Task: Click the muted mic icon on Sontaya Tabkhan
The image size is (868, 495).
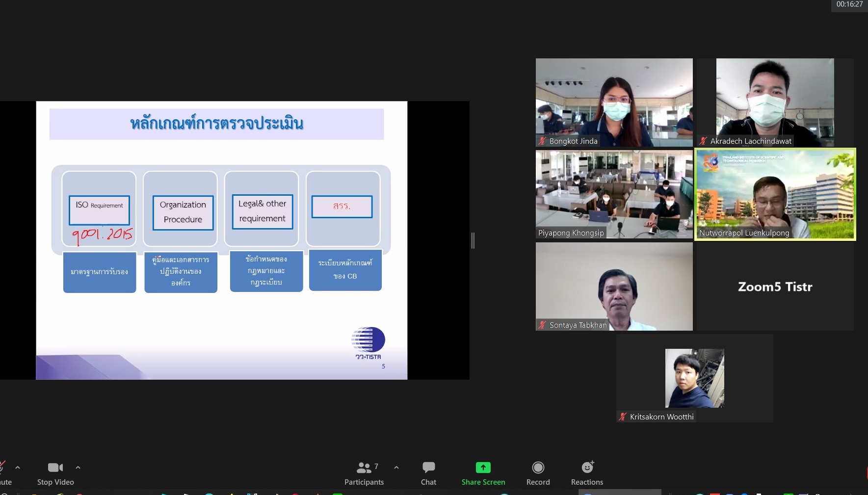Action: point(542,325)
